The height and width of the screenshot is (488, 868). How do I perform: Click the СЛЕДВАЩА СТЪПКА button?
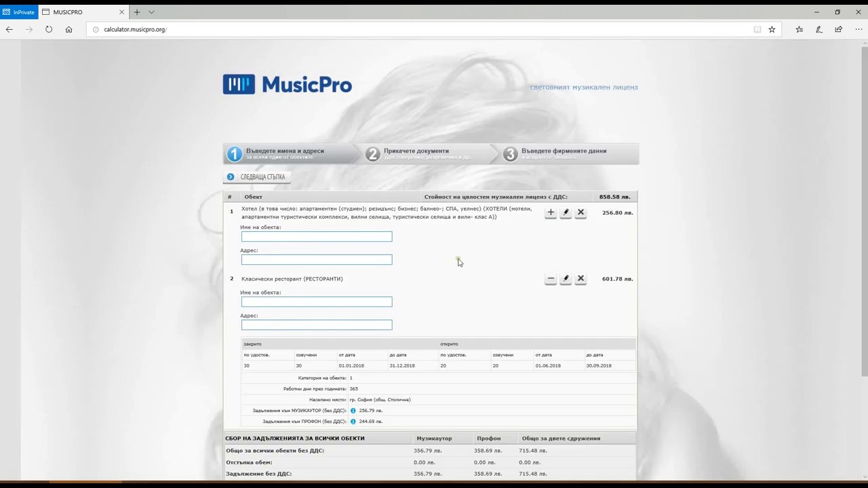256,177
